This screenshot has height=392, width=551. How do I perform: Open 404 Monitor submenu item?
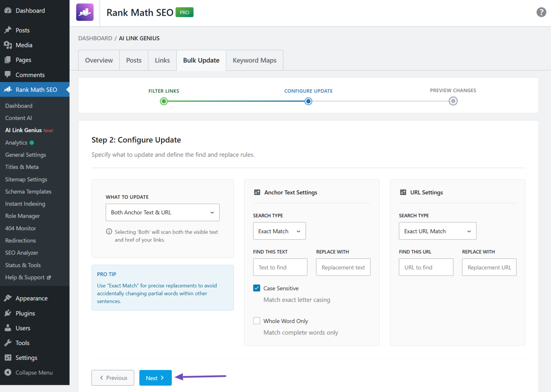pos(20,228)
